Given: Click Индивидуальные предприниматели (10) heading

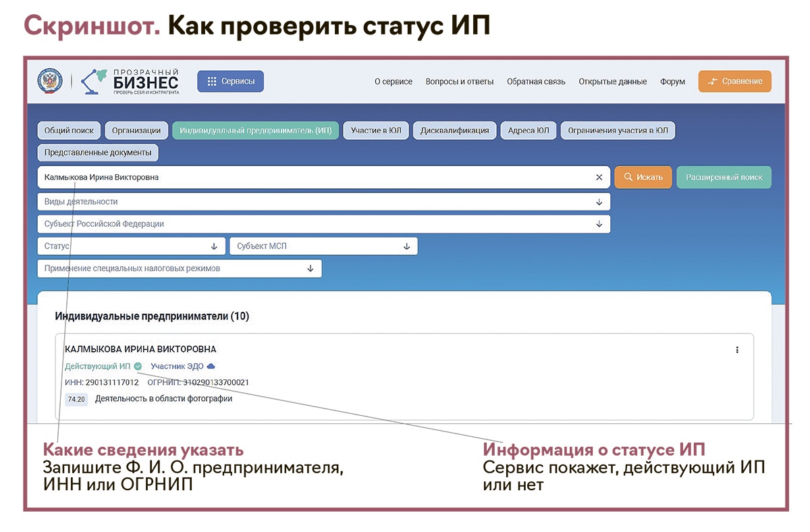Looking at the screenshot, I should click(152, 316).
